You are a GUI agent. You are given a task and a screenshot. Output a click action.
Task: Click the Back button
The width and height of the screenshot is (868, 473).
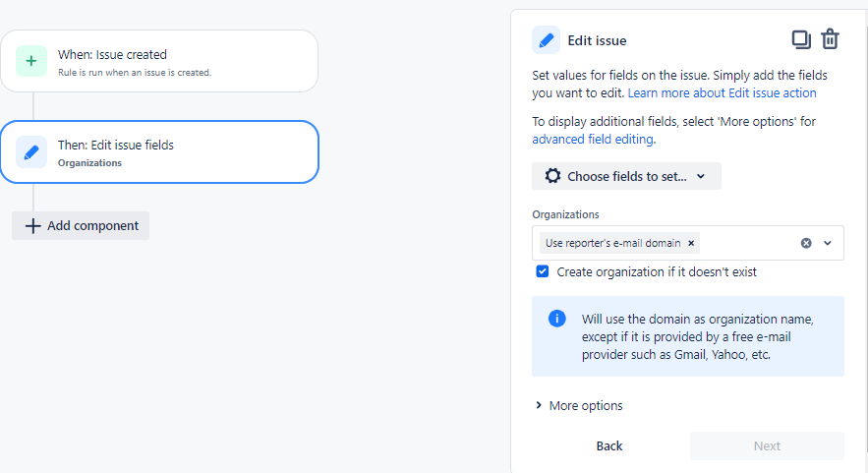point(609,445)
